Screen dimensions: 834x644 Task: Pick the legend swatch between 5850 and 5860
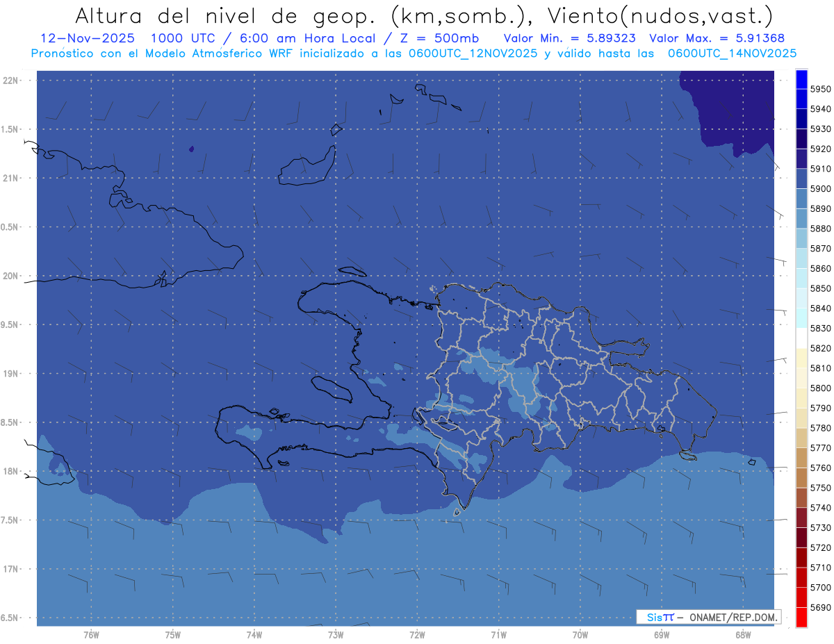[x=801, y=279]
